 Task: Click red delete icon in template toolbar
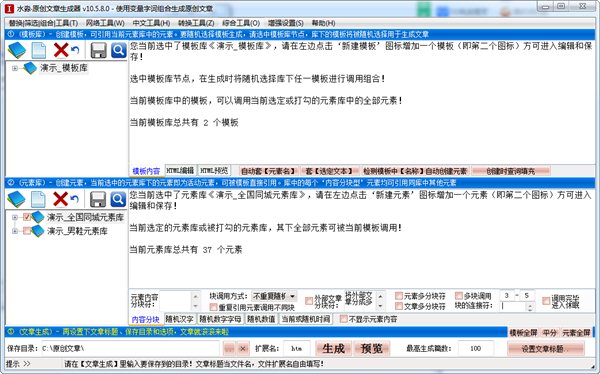(x=60, y=50)
